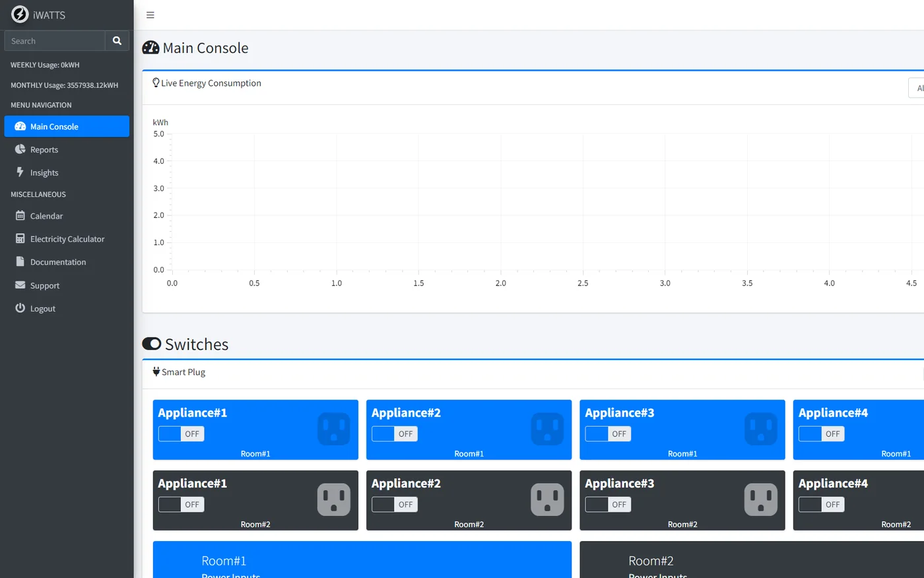The height and width of the screenshot is (578, 924).
Task: Click the outlet icon on Appliance#3 Room#2
Action: pos(761,499)
